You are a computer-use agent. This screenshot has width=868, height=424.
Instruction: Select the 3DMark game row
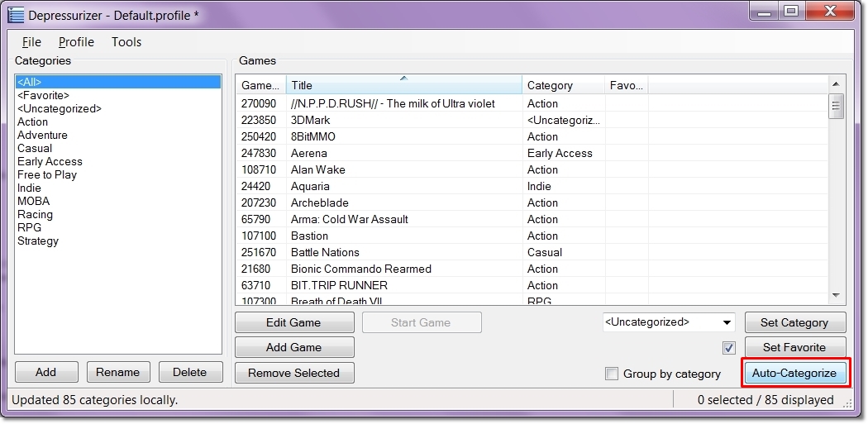pyautogui.click(x=532, y=120)
